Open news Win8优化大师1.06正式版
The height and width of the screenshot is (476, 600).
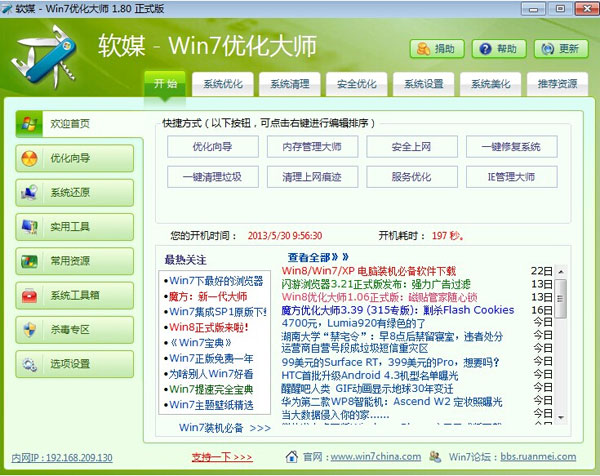click(x=380, y=297)
